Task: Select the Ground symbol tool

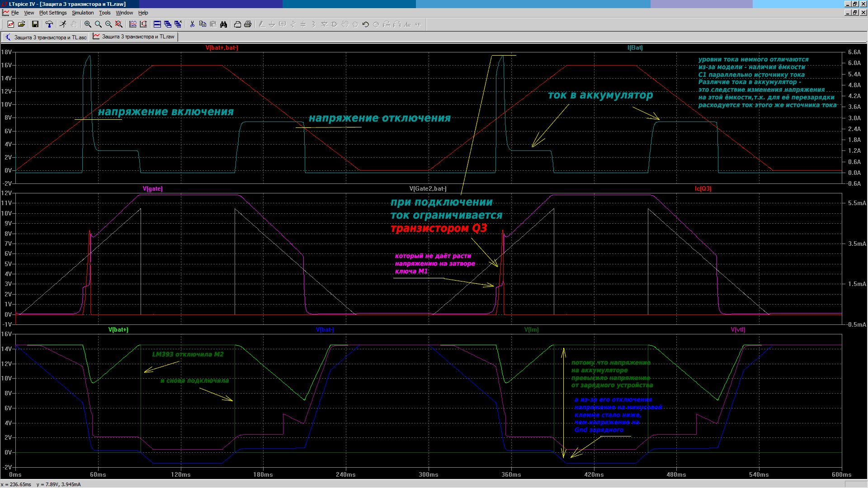Action: 272,24
